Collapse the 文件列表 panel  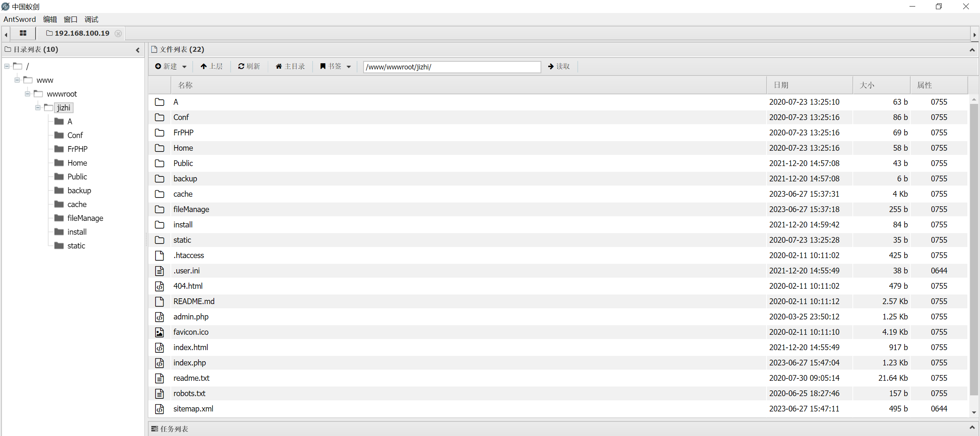coord(972,50)
